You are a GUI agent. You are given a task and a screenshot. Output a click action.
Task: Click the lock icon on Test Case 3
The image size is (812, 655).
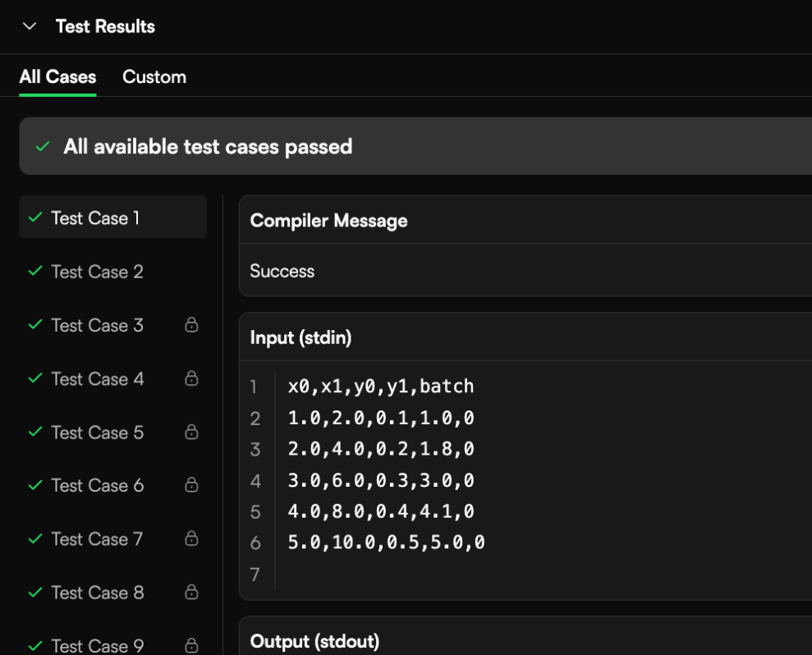pos(191,326)
